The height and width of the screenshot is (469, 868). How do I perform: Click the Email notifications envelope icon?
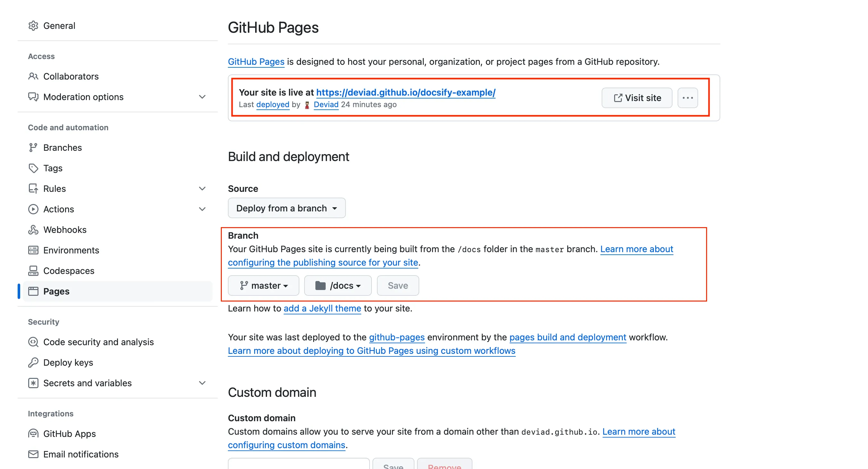click(x=33, y=454)
